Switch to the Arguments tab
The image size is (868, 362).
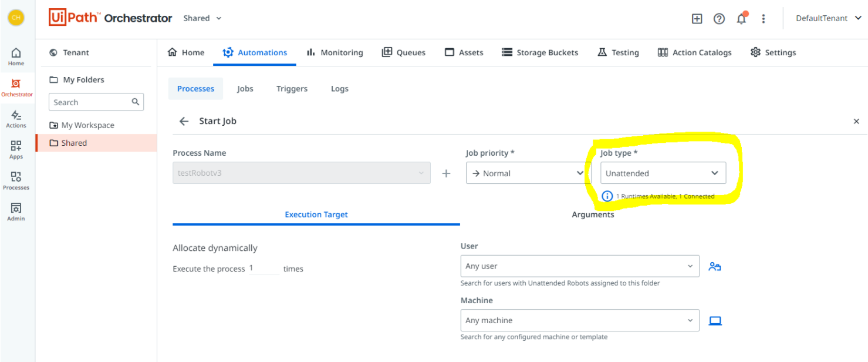593,214
